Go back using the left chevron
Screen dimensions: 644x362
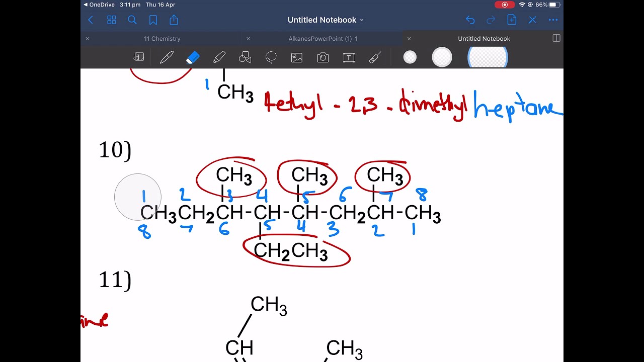(91, 20)
